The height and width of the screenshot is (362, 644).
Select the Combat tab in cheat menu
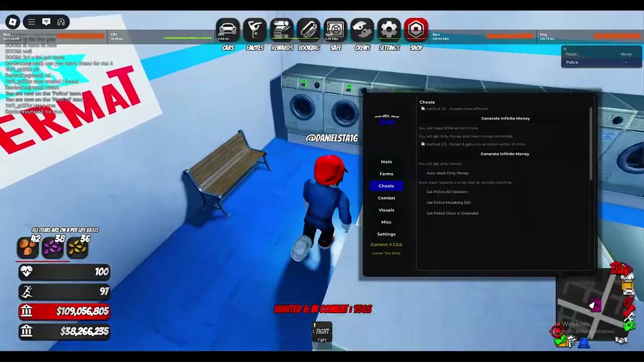pos(386,198)
